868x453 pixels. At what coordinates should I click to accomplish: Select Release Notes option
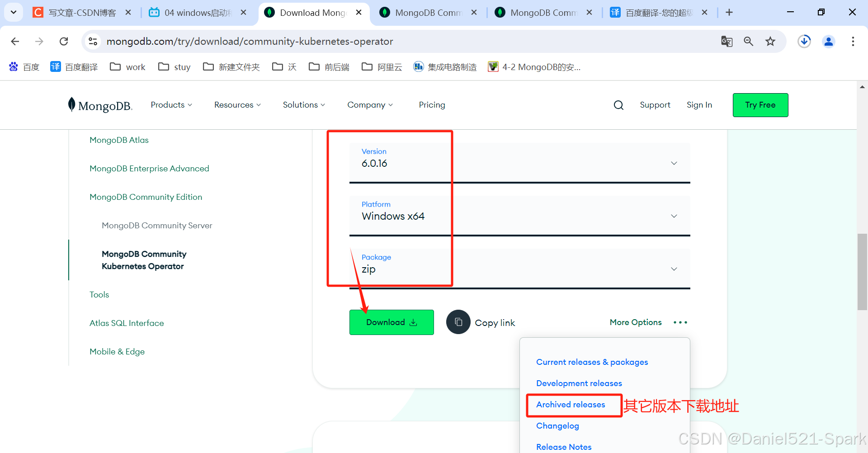pyautogui.click(x=564, y=447)
